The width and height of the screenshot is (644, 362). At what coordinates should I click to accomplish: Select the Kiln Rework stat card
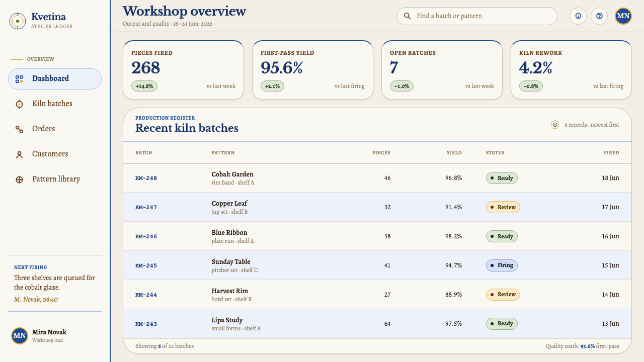pos(571,70)
